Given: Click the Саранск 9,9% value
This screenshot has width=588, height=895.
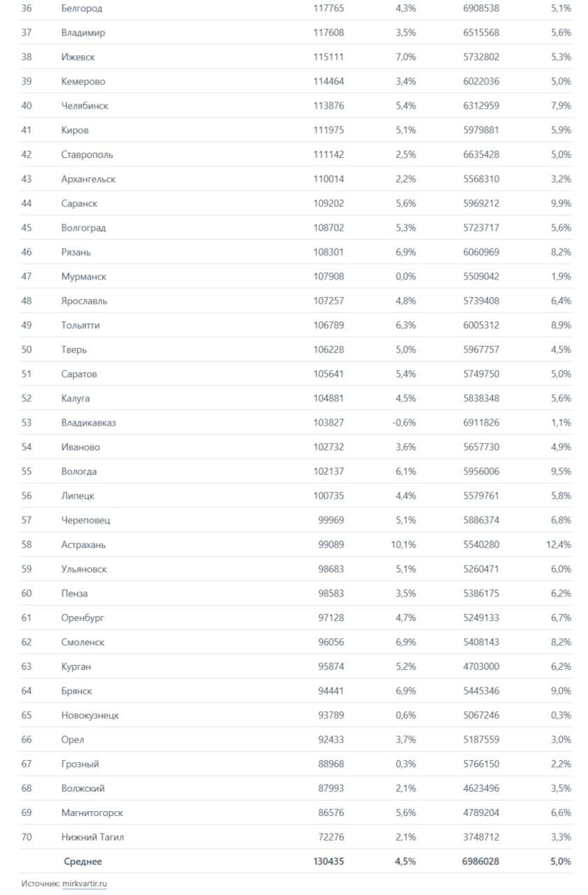Looking at the screenshot, I should tap(561, 203).
